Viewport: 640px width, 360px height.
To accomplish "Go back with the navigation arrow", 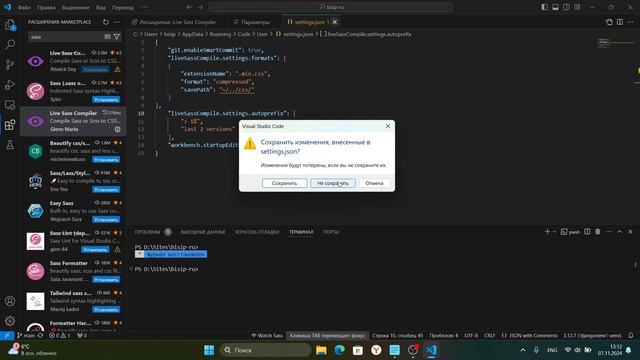I will coord(189,7).
